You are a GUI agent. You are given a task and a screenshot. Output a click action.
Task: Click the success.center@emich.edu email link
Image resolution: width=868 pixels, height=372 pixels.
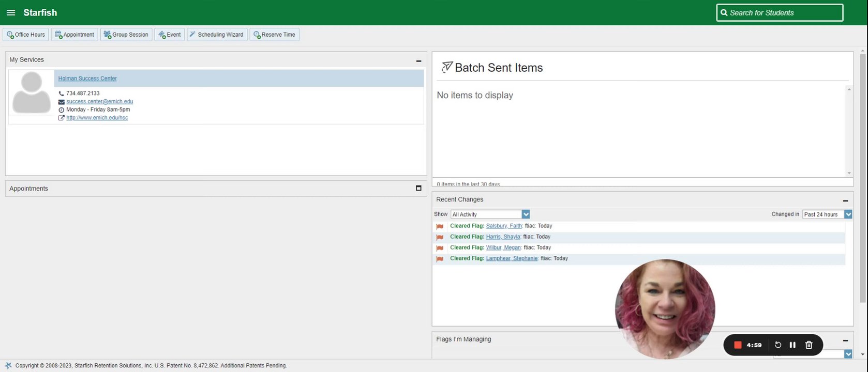[99, 102]
